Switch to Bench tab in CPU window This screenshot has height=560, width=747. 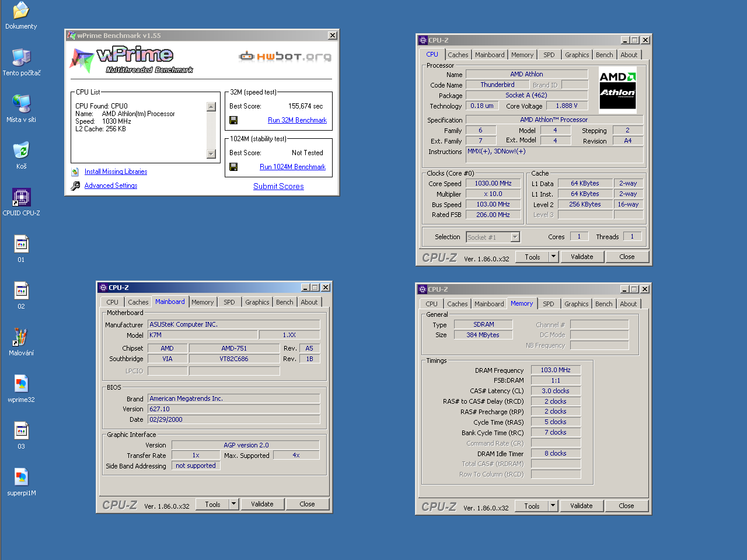pos(605,55)
